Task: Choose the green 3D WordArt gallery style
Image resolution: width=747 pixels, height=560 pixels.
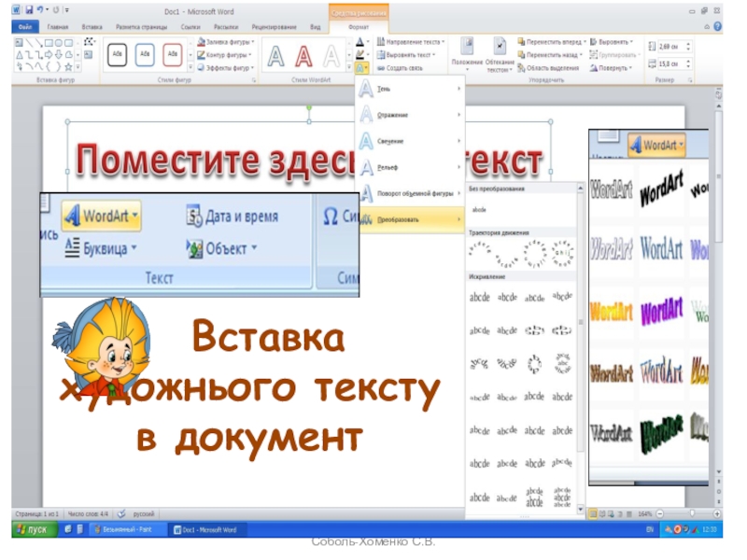Action: click(661, 433)
